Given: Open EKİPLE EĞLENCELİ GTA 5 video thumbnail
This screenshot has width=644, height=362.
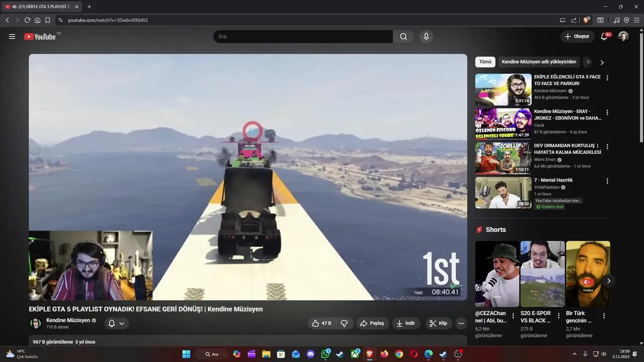Looking at the screenshot, I should click(x=503, y=89).
